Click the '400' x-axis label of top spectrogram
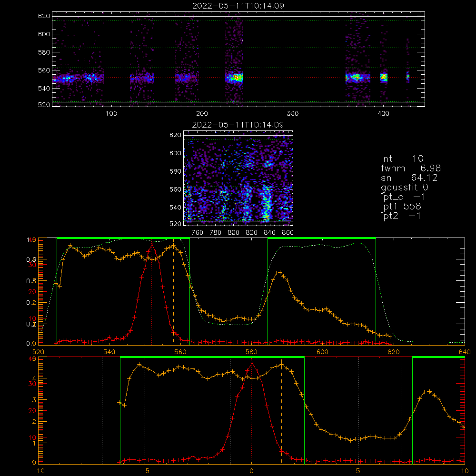 pyautogui.click(x=383, y=114)
